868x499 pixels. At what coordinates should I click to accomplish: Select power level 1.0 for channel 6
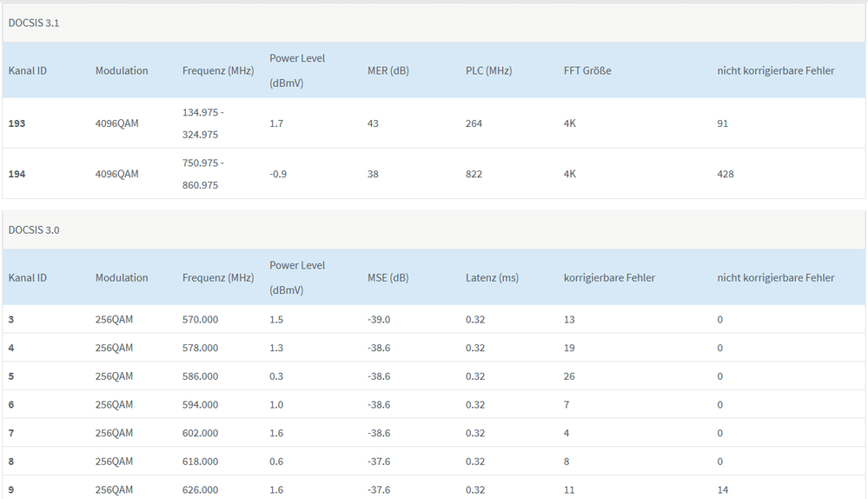pyautogui.click(x=276, y=405)
